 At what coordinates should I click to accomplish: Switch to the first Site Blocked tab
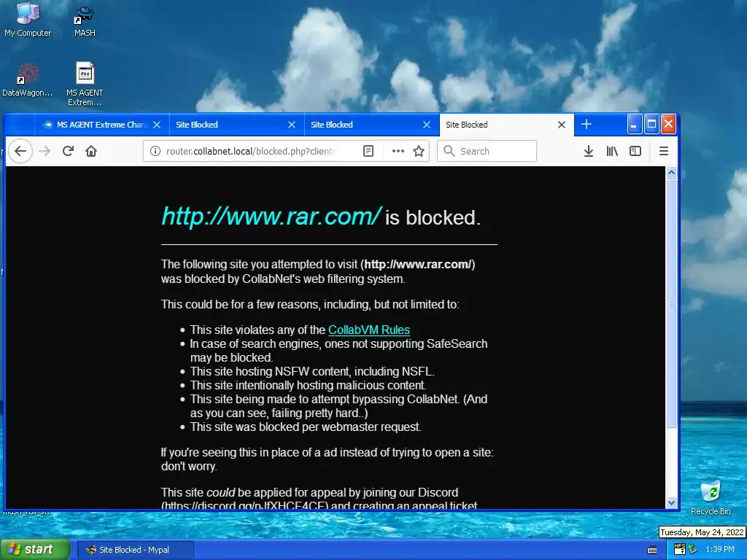[237, 125]
